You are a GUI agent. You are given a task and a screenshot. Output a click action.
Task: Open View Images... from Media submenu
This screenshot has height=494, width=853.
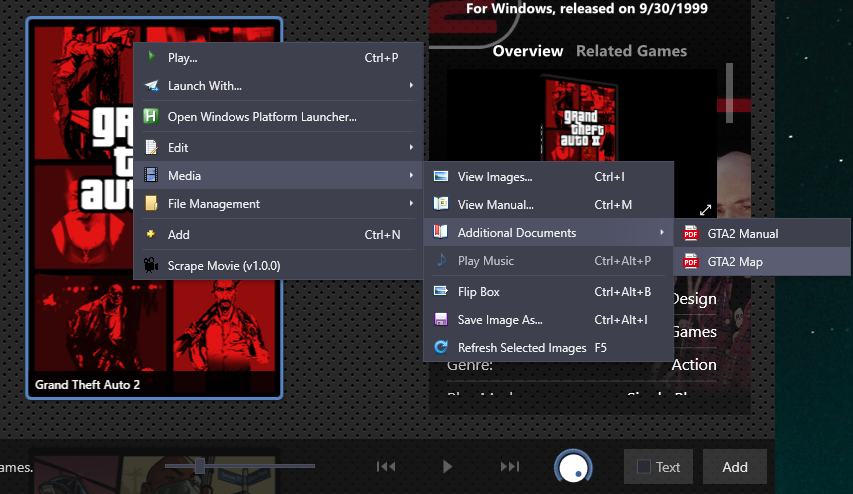point(548,177)
